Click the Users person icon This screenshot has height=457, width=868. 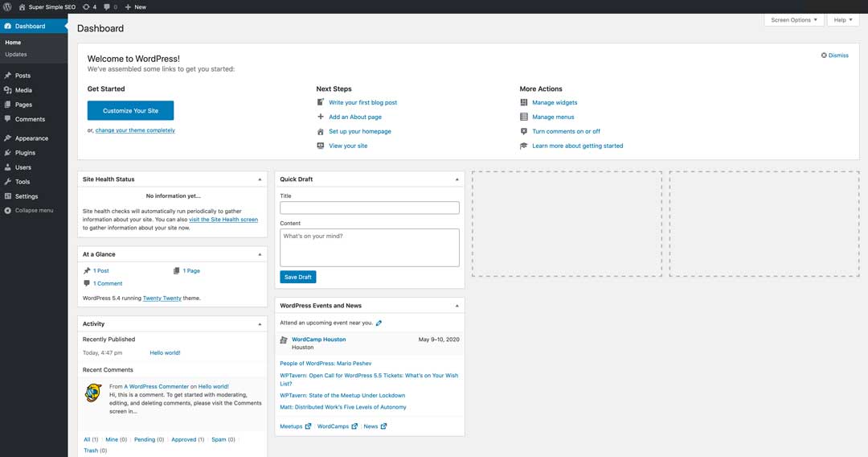8,167
